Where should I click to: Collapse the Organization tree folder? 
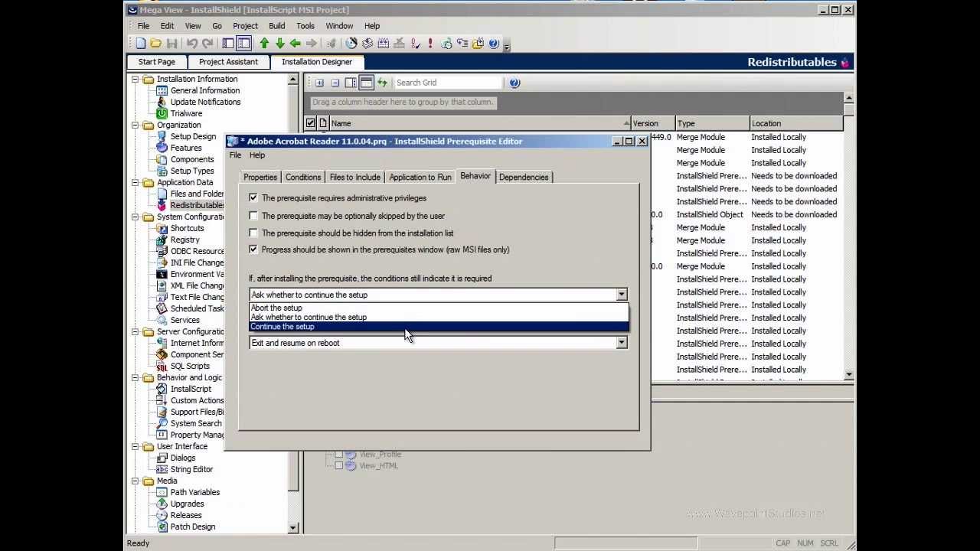click(x=136, y=125)
